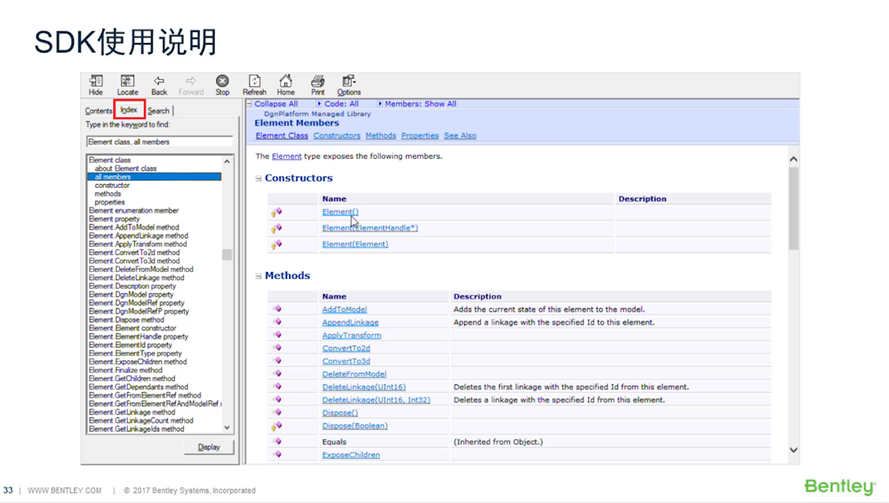Select 'Element enumeration member' index entry
Screen dimensions: 889x503
pyautogui.click(x=134, y=210)
